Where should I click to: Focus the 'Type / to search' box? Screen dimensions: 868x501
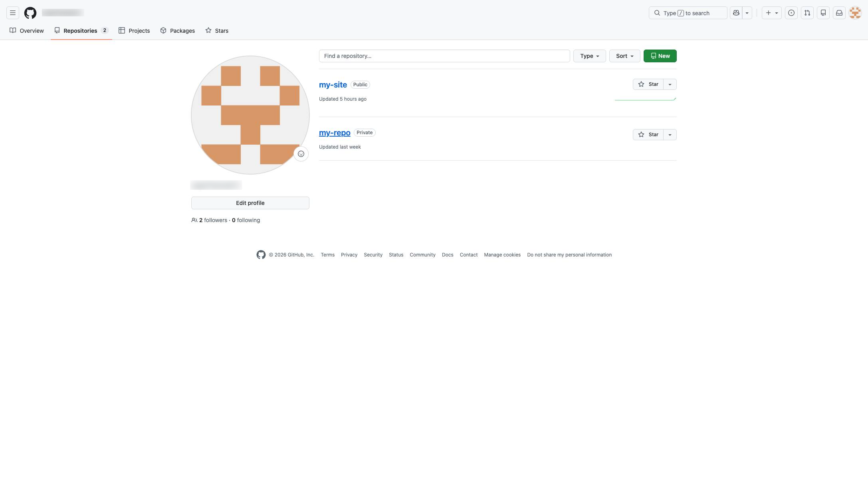pyautogui.click(x=688, y=13)
